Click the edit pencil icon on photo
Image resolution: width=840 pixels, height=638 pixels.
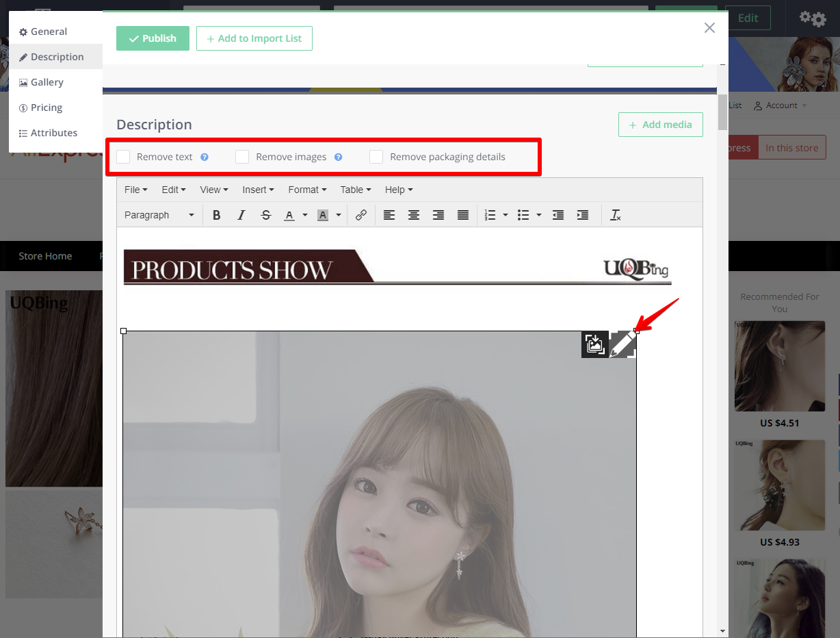coord(622,344)
